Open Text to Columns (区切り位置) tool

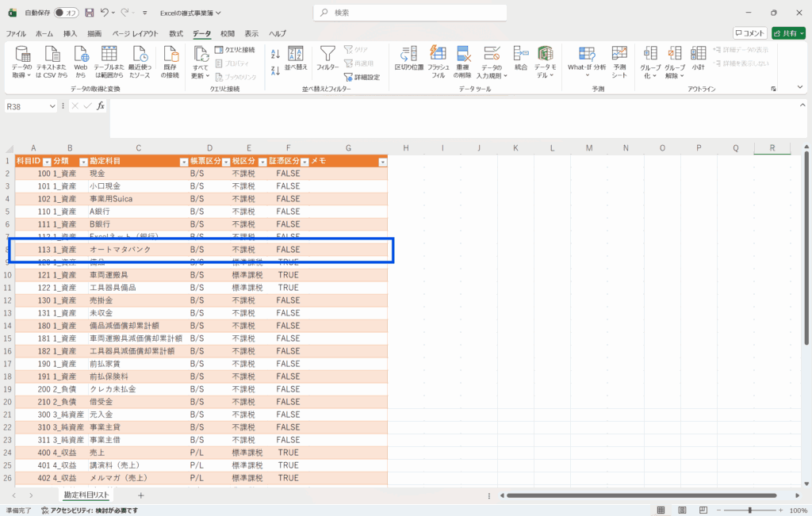pos(409,59)
